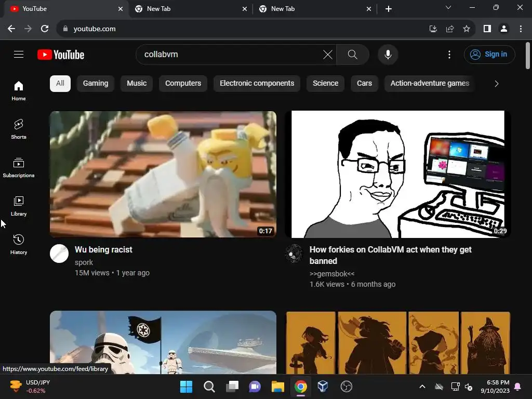Open the stormtrooper video thumbnail
The width and height of the screenshot is (532, 399).
tap(163, 342)
